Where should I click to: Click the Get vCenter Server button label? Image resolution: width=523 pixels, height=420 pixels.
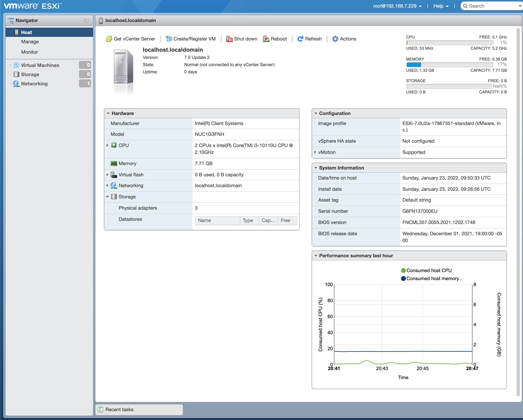pos(134,39)
